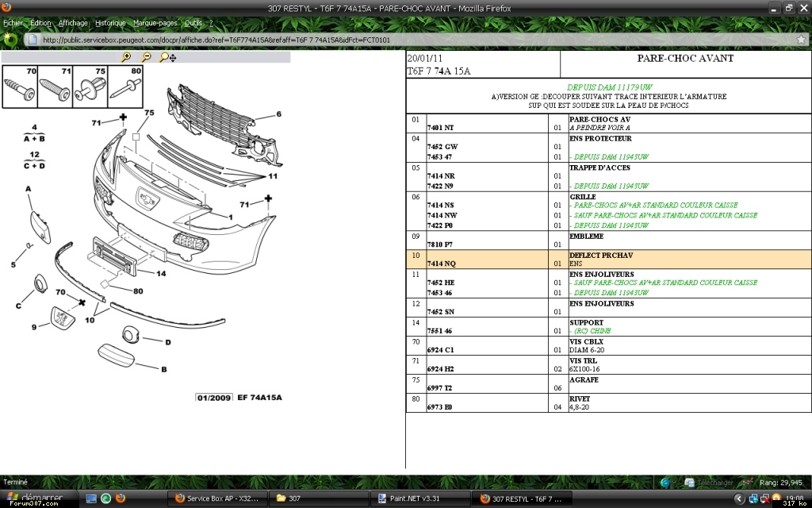Select the rivet 80 thumbnail

(x=124, y=87)
